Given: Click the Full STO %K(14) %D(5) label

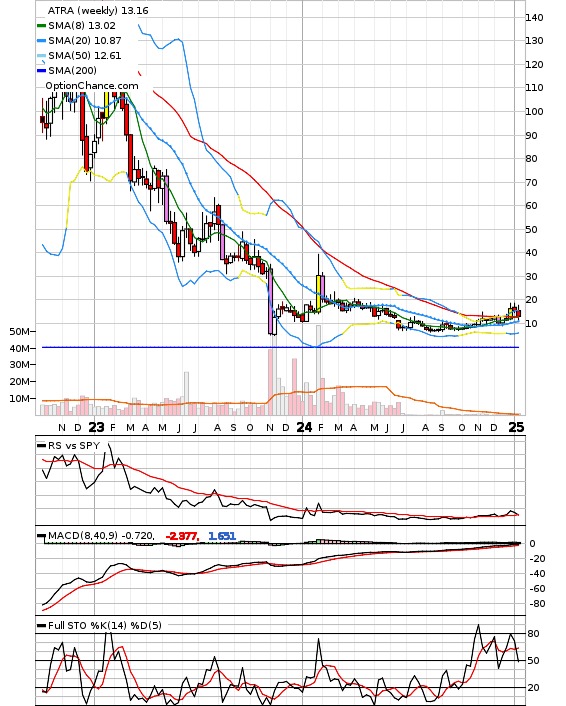Looking at the screenshot, I should [105, 625].
